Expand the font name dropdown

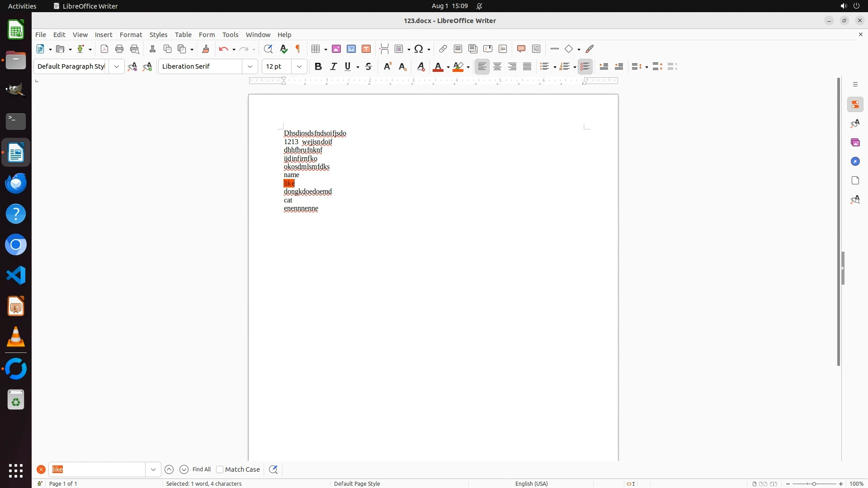point(250,66)
